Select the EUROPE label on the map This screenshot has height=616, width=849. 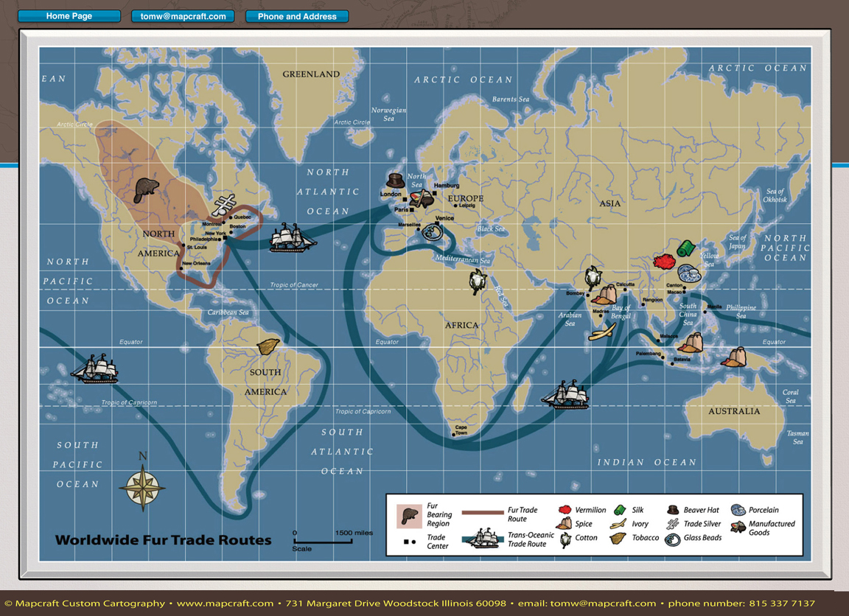pyautogui.click(x=466, y=198)
